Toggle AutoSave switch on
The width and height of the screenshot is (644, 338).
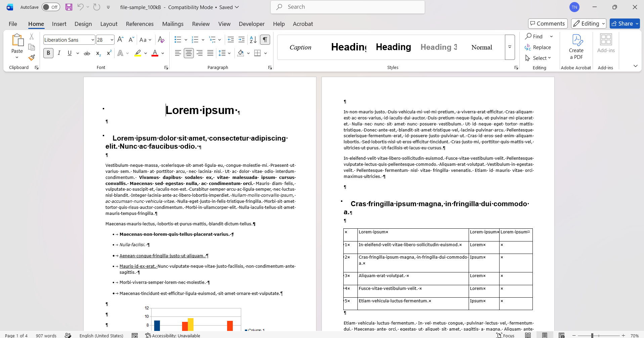(51, 7)
